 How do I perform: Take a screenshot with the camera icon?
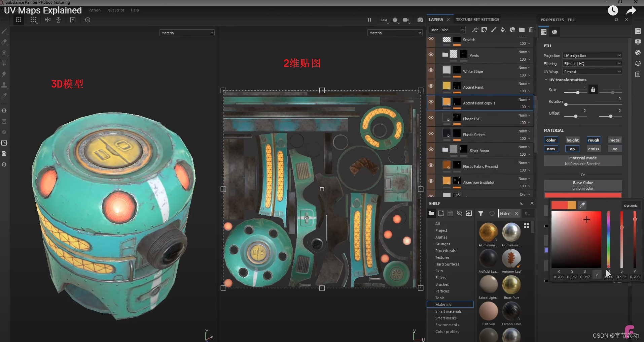pyautogui.click(x=420, y=20)
